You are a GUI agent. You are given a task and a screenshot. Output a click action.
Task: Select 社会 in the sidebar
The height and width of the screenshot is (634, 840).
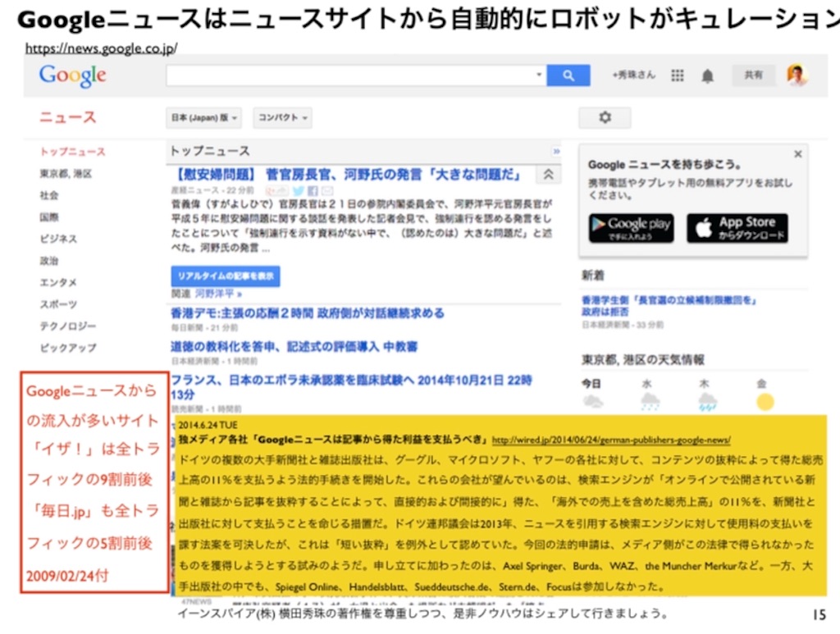pos(48,195)
